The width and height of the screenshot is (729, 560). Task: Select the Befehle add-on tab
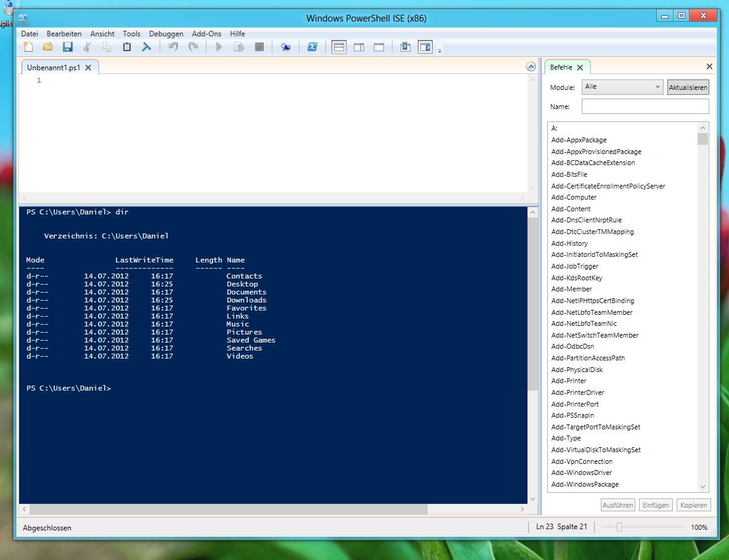tap(561, 67)
